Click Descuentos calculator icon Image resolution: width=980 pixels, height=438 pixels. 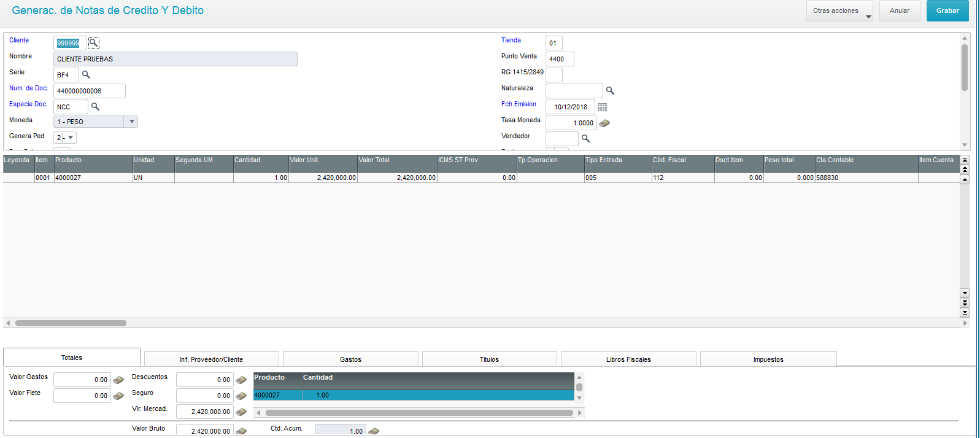[x=241, y=380]
